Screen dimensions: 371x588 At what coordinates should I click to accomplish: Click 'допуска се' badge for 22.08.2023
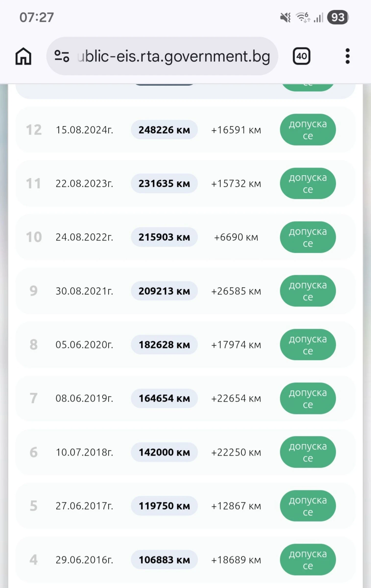tap(308, 183)
